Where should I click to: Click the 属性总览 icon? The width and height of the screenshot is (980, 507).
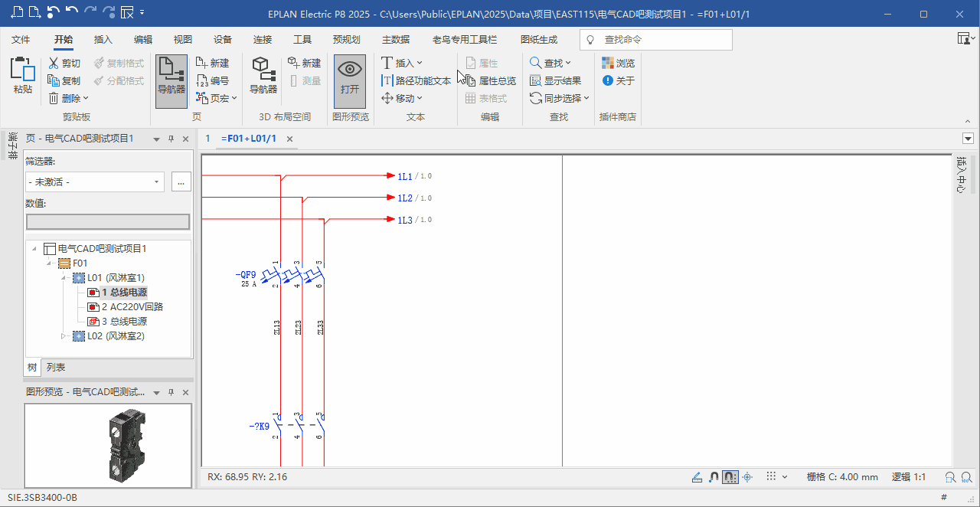tap(471, 80)
